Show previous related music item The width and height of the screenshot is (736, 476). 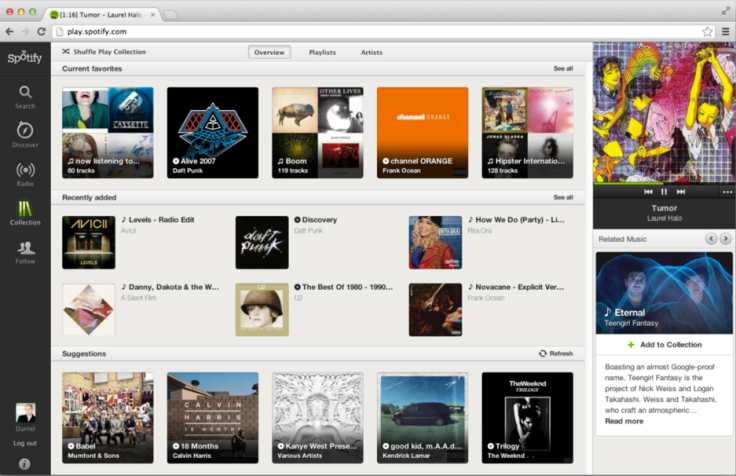coord(711,238)
